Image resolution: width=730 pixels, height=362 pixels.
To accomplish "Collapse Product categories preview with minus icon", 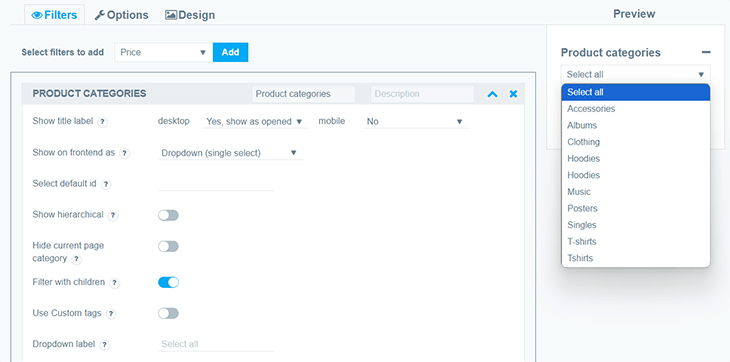I will pos(706,53).
